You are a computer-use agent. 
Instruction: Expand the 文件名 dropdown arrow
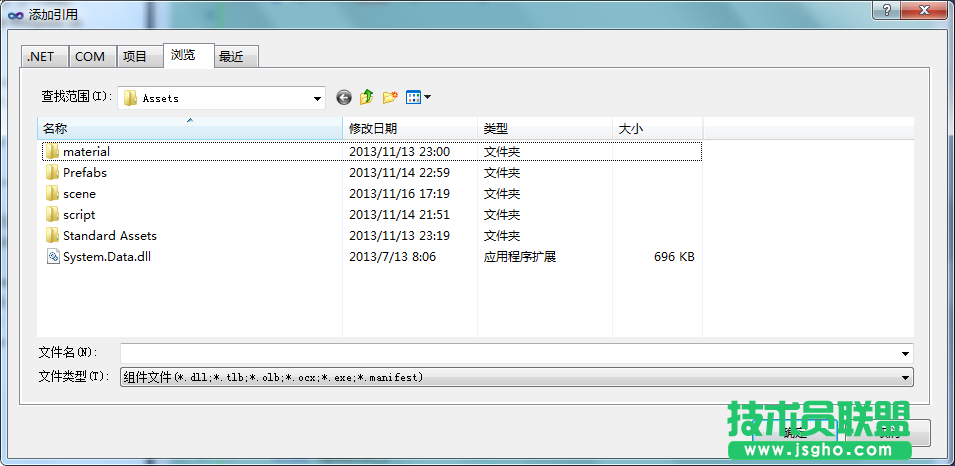(x=905, y=353)
